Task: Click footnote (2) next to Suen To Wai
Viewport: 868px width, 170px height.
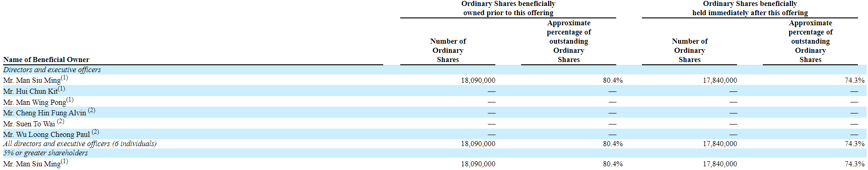Action: click(61, 121)
